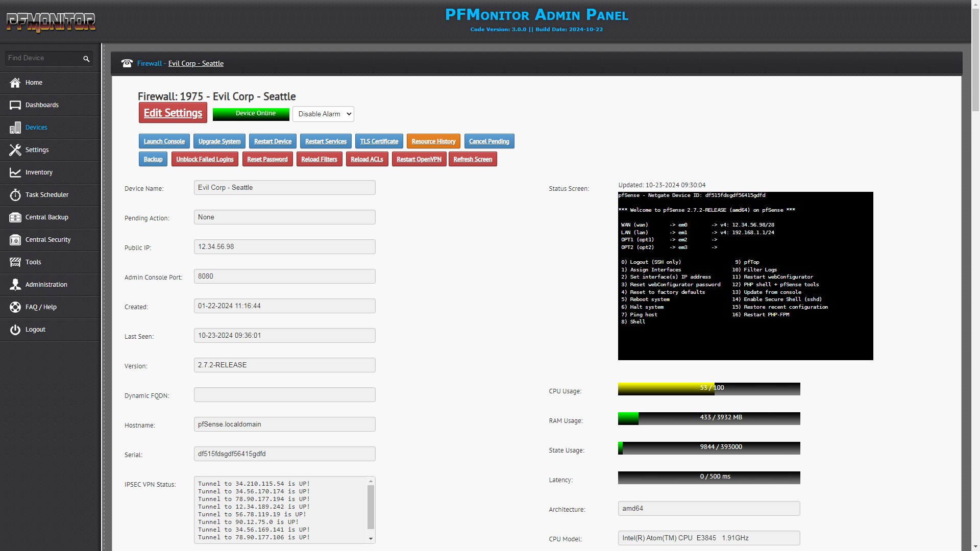Click the CPU Usage progress bar
The width and height of the screenshot is (980, 551).
(x=709, y=389)
